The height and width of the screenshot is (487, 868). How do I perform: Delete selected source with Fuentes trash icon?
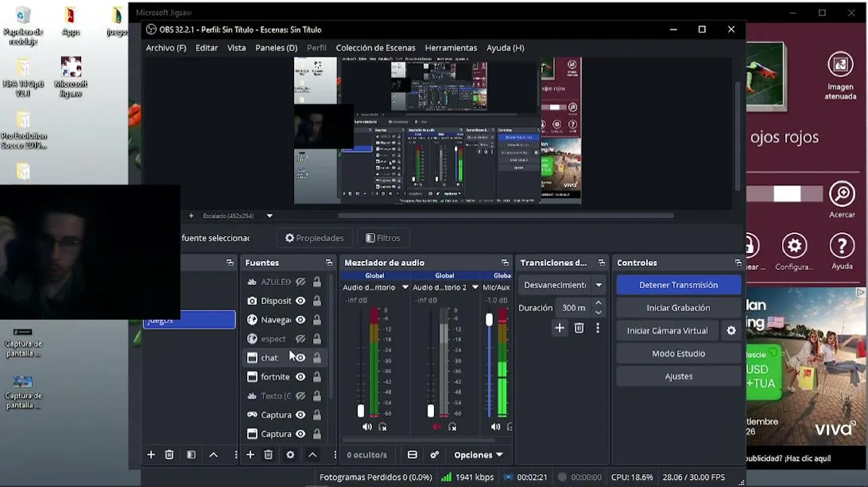[268, 455]
